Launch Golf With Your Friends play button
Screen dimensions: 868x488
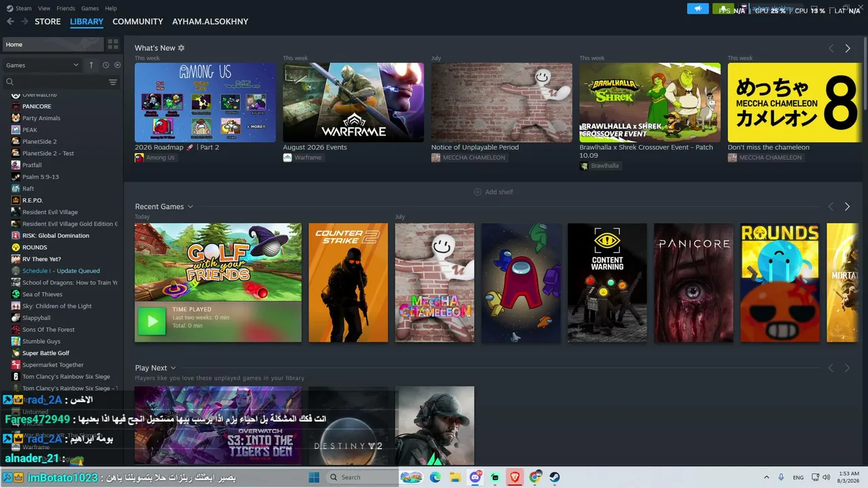coord(152,321)
